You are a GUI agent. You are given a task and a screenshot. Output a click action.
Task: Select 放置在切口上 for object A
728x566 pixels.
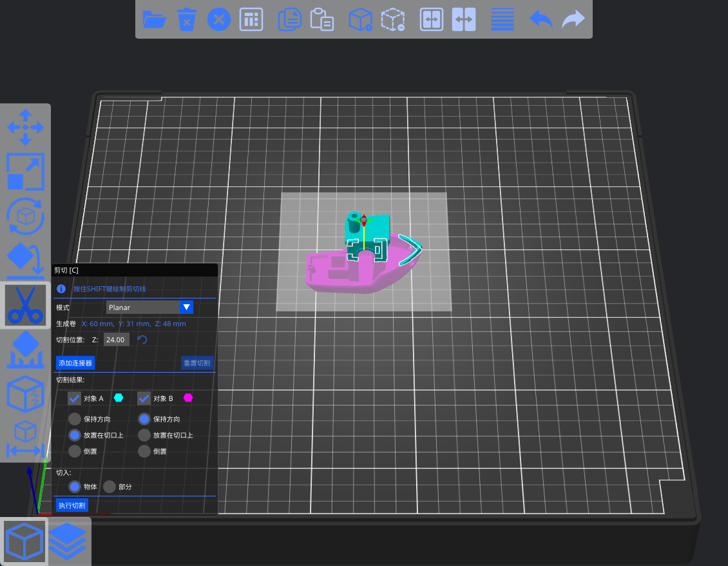pos(74,435)
